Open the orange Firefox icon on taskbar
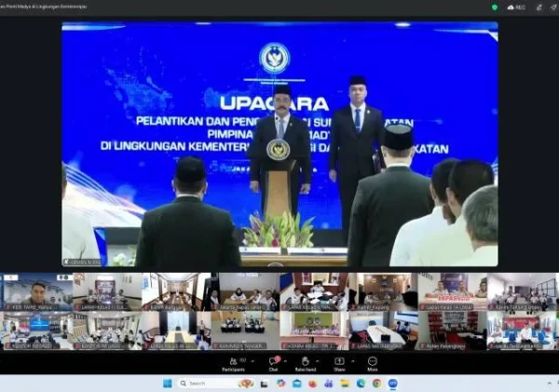 point(313,384)
